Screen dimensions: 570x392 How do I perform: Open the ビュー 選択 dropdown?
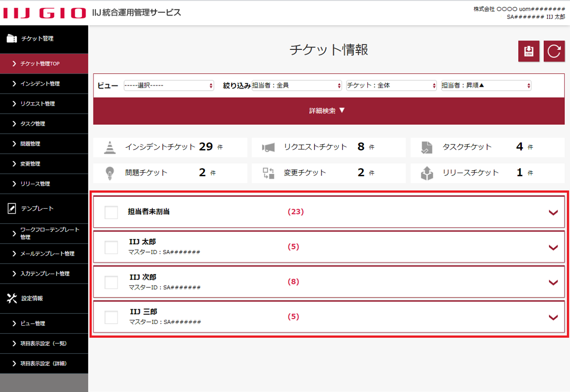pos(169,85)
